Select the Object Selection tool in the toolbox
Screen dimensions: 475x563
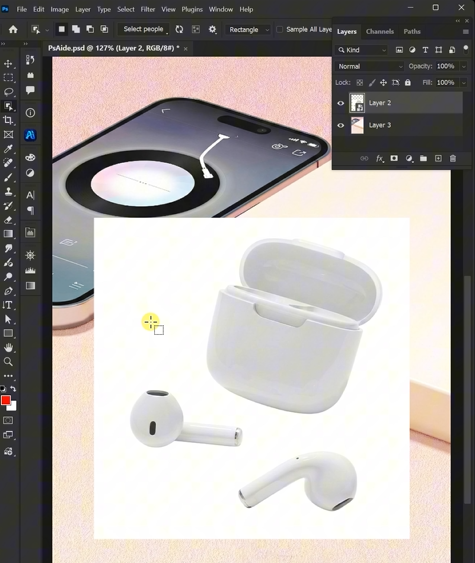click(8, 106)
